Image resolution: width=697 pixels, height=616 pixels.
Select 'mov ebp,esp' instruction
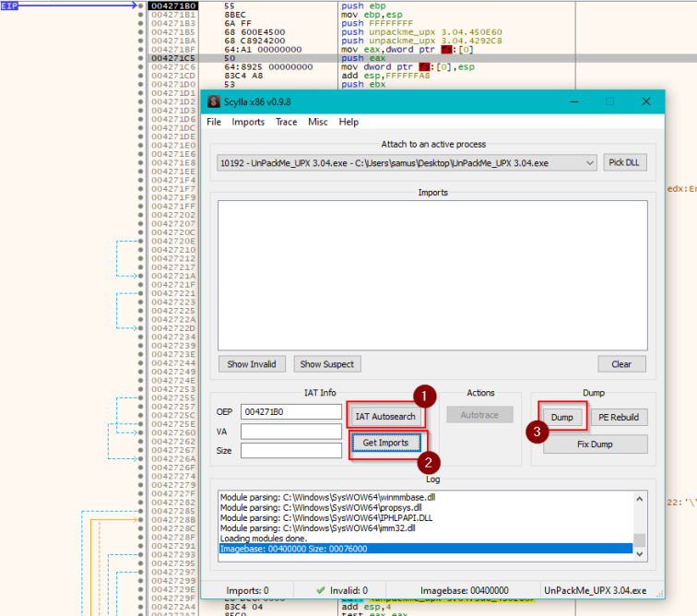click(x=372, y=15)
